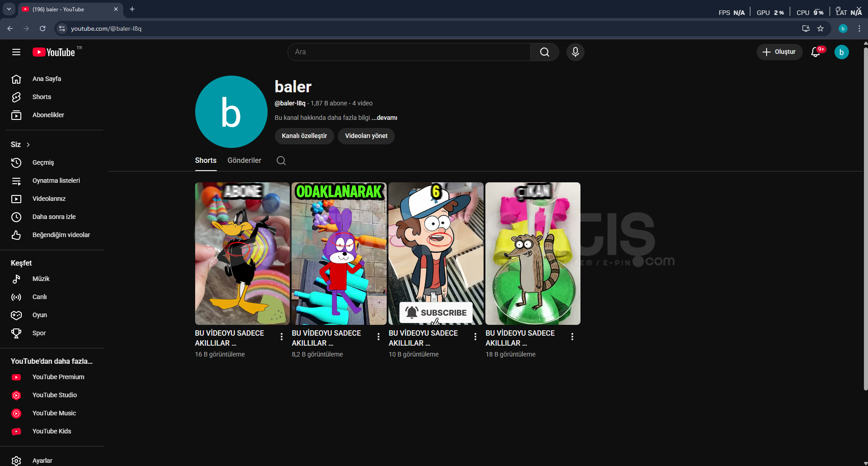Open the notifications bell
868x466 pixels.
point(816,52)
